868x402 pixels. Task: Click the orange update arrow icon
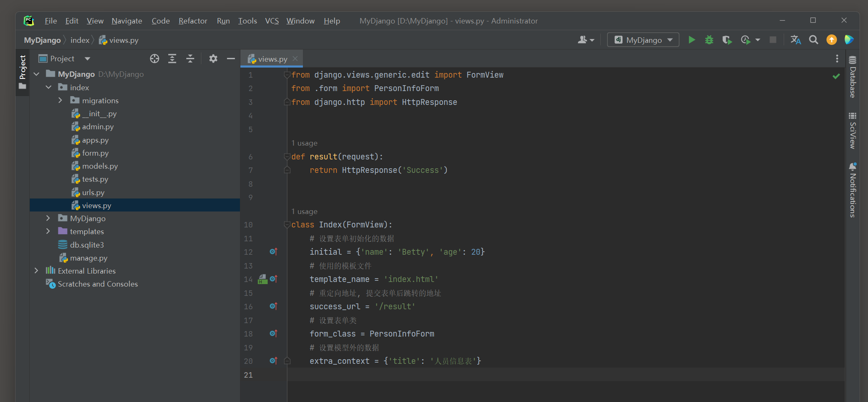[x=832, y=40]
